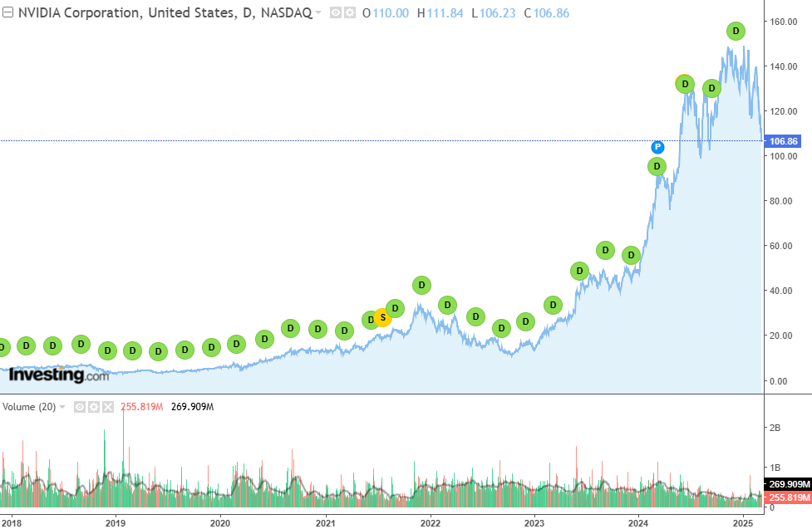Remove the Volume indicator with X icon
This screenshot has height=529, width=812.
pyautogui.click(x=108, y=407)
